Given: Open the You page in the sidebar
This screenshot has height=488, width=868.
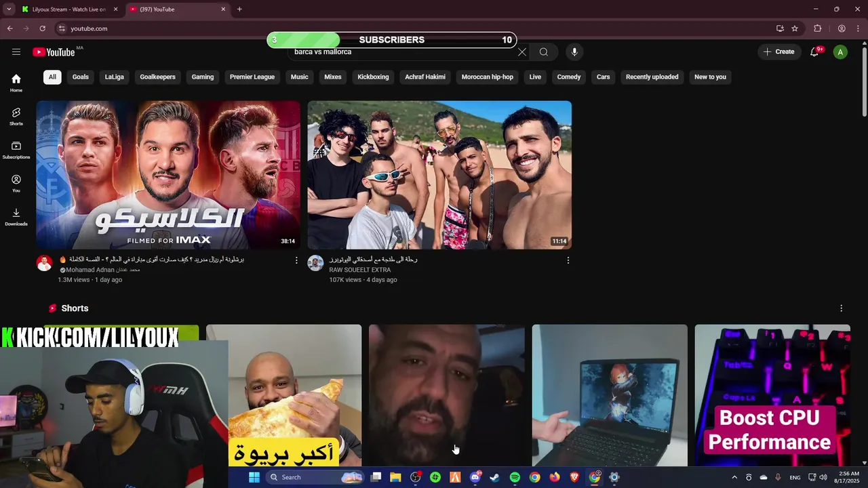Looking at the screenshot, I should (x=16, y=184).
